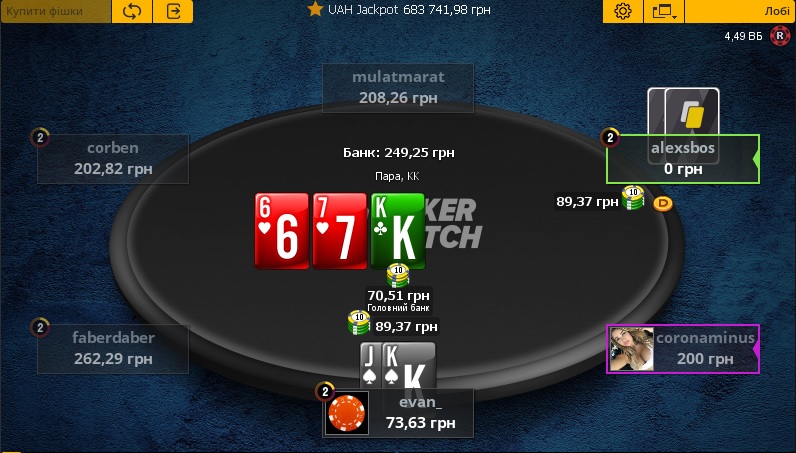This screenshot has height=453, width=796.
Task: Click the UAH Jackpot star icon
Action: pyautogui.click(x=315, y=9)
